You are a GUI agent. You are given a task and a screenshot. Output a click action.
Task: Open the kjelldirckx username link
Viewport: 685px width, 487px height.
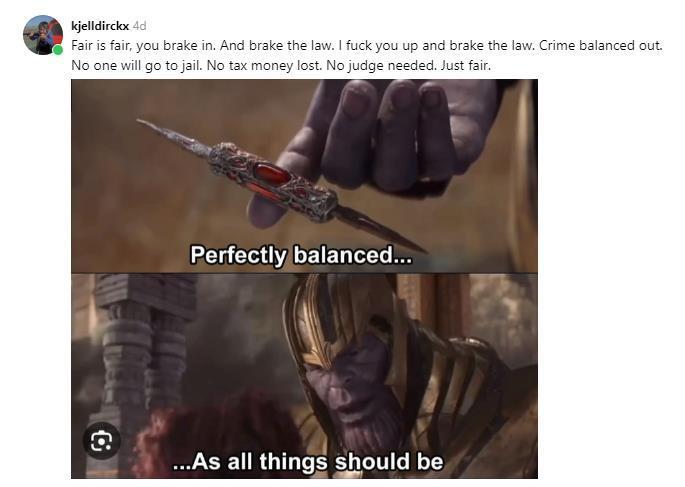100,26
